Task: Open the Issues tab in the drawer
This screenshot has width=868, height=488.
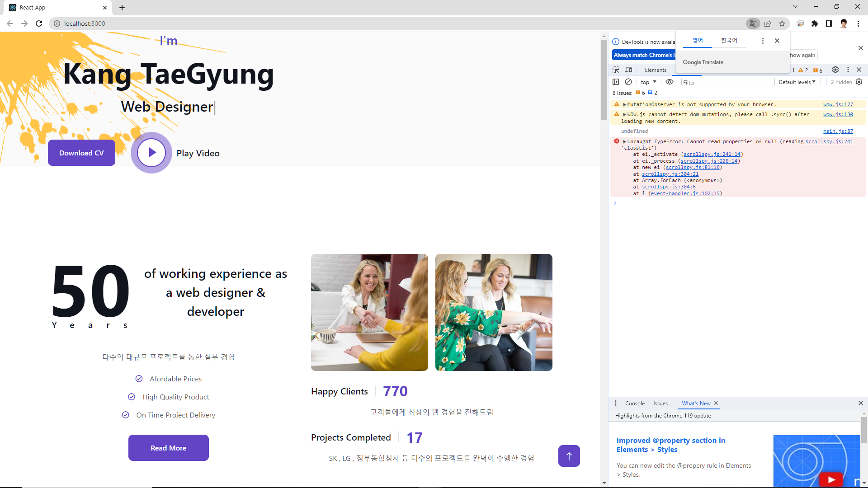Action: [x=660, y=403]
